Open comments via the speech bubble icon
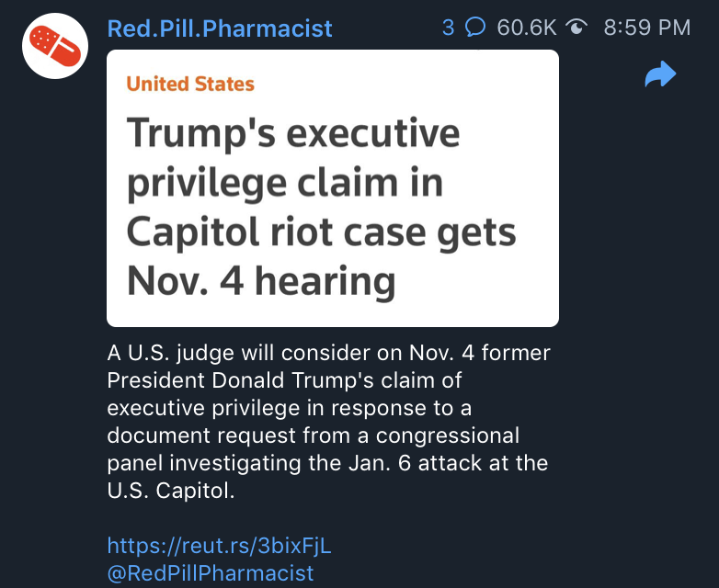 coord(475,28)
